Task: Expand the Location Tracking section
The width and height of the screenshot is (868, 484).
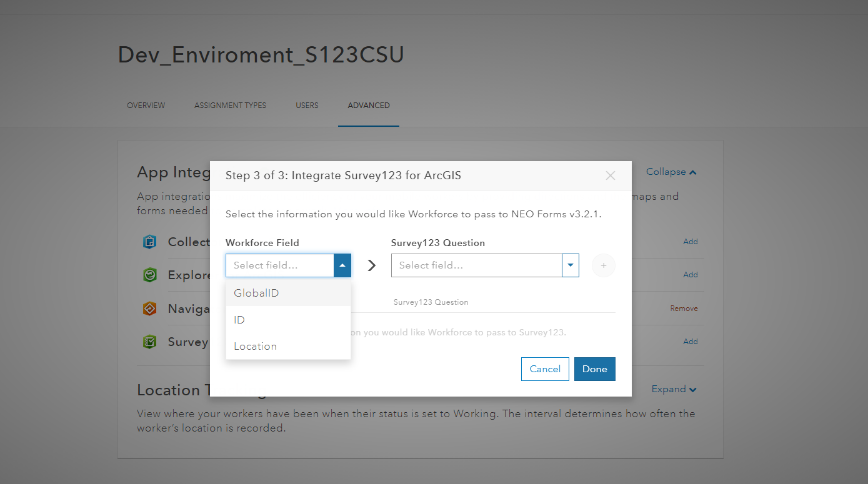Action: tap(674, 388)
